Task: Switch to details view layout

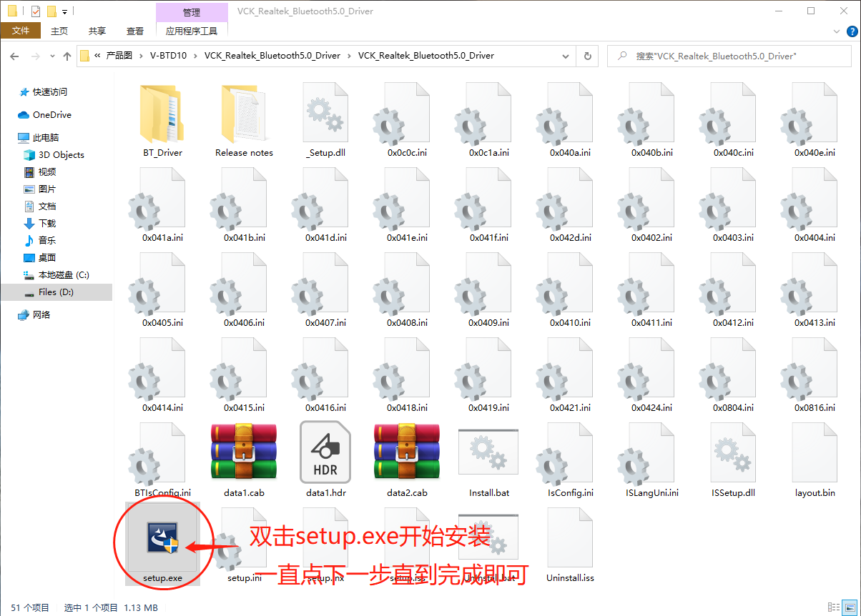Action: [x=834, y=607]
